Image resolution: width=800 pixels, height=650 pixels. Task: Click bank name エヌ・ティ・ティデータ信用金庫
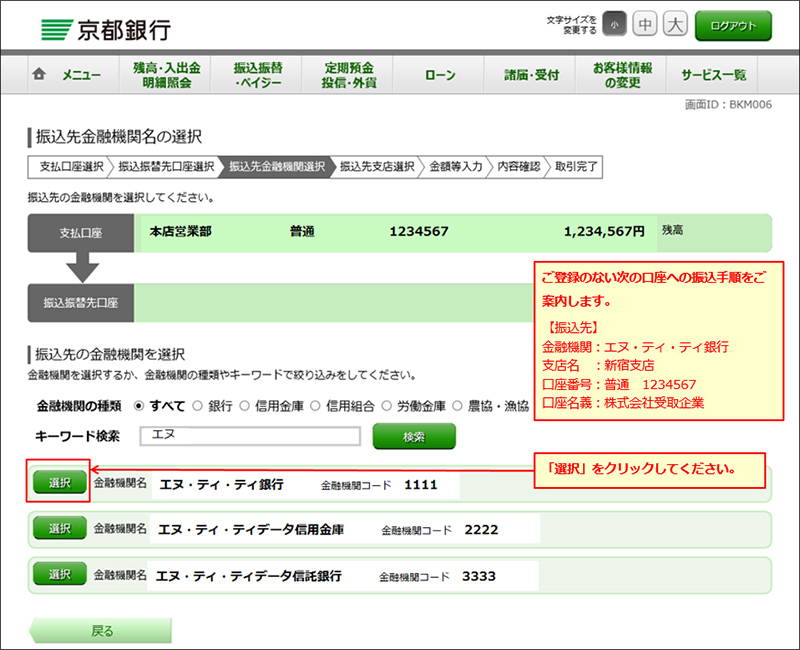251,530
